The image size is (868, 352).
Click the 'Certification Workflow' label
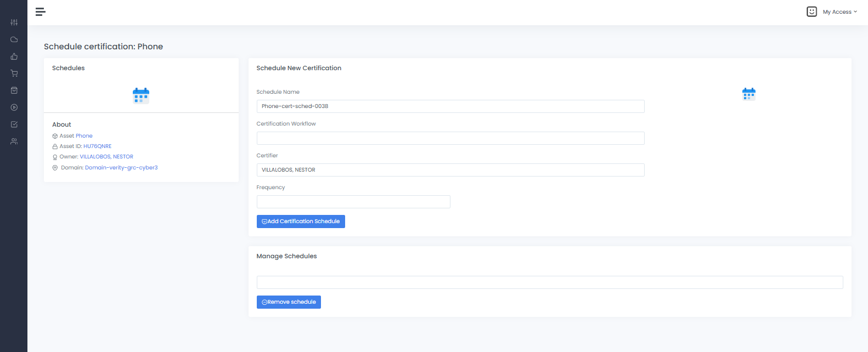click(x=286, y=124)
